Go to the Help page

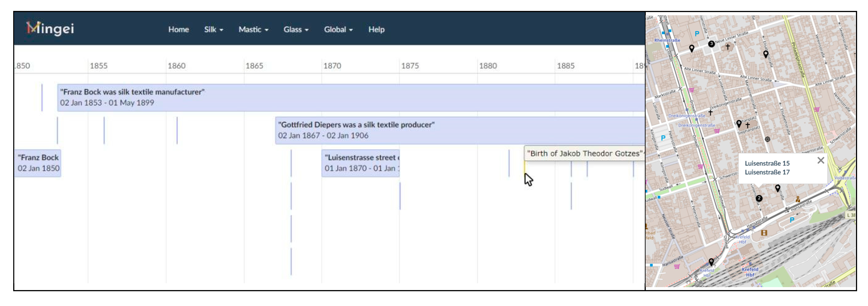[376, 30]
